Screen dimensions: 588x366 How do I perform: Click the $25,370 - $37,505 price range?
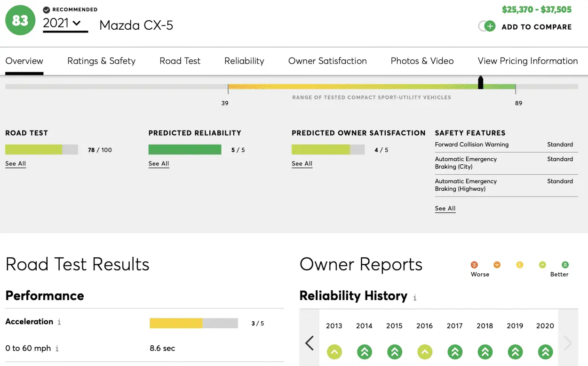(x=537, y=9)
